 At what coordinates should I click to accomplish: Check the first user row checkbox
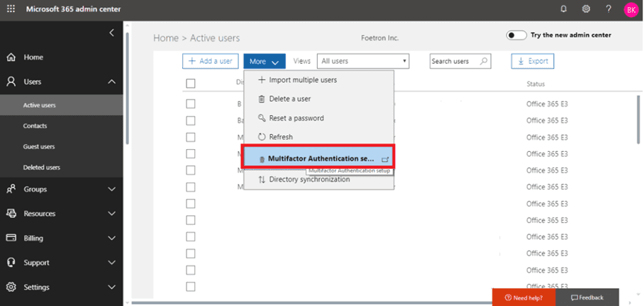click(191, 104)
